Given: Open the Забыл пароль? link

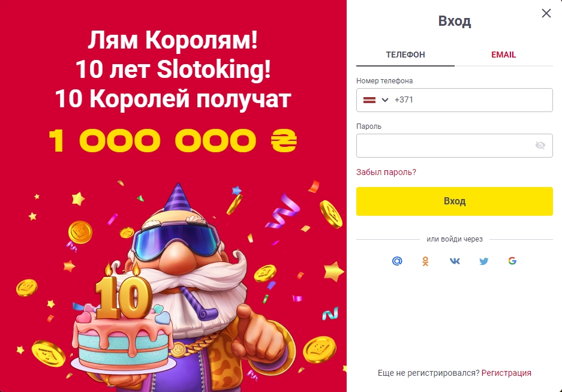Looking at the screenshot, I should 386,172.
